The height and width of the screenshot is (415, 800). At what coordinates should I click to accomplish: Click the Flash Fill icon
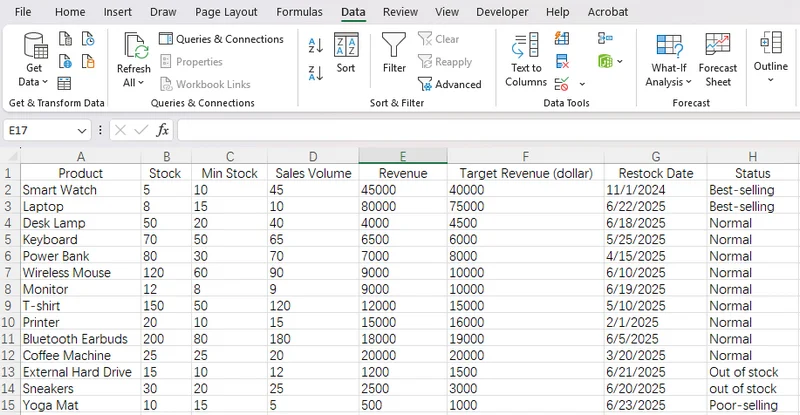[x=562, y=38]
